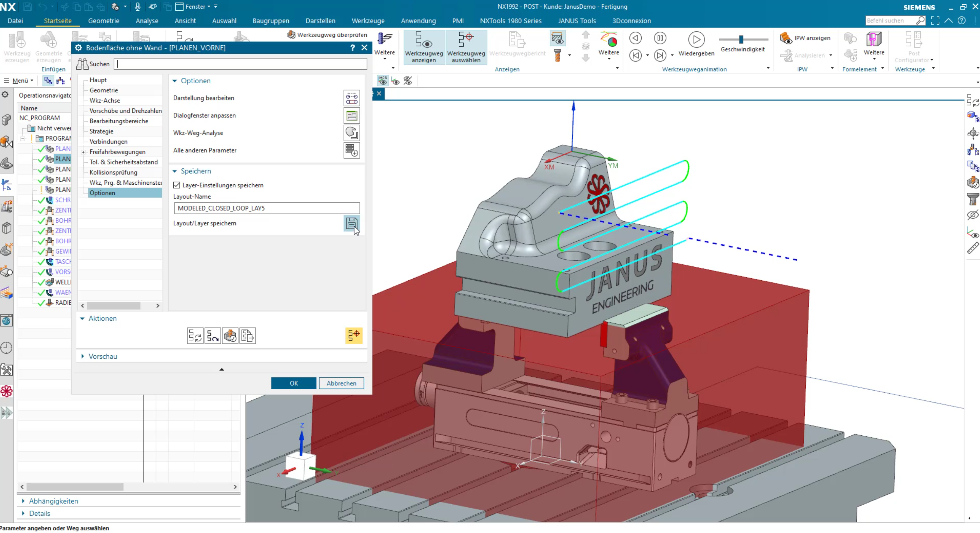Viewport: 980px width, 533px height.
Task: Click the step backward playback button
Action: point(635,38)
